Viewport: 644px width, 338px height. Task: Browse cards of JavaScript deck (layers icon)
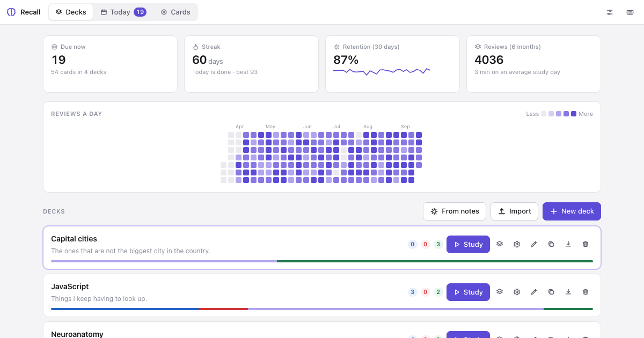click(x=500, y=292)
